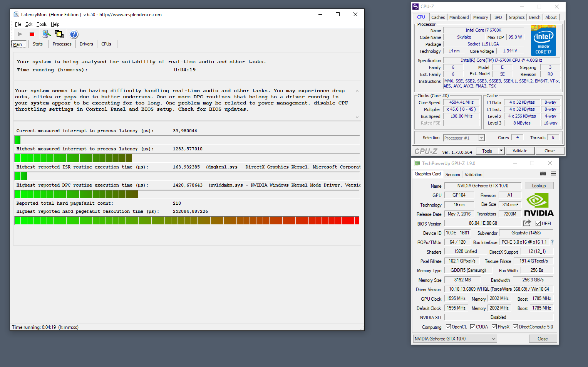Switch to CPU-Z About tab
Viewport: 588px width, 367px height.
551,17
